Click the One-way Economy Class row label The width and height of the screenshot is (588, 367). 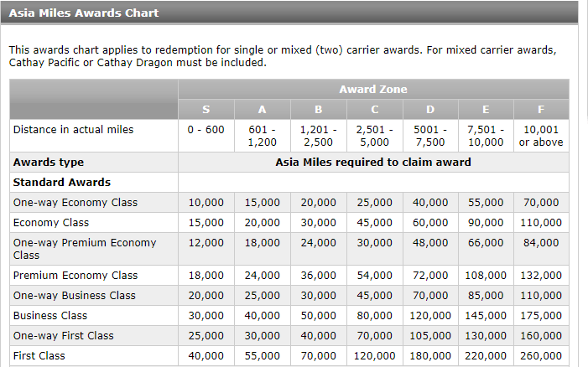(x=75, y=203)
